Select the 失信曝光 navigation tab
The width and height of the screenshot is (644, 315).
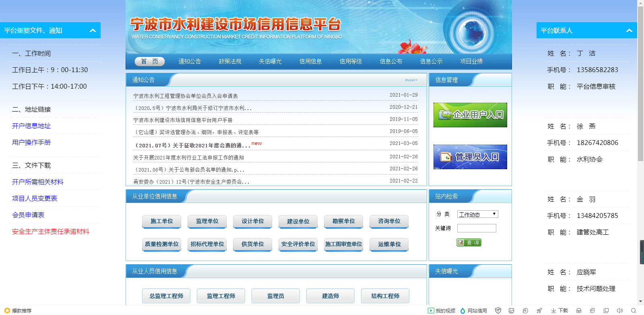(270, 61)
